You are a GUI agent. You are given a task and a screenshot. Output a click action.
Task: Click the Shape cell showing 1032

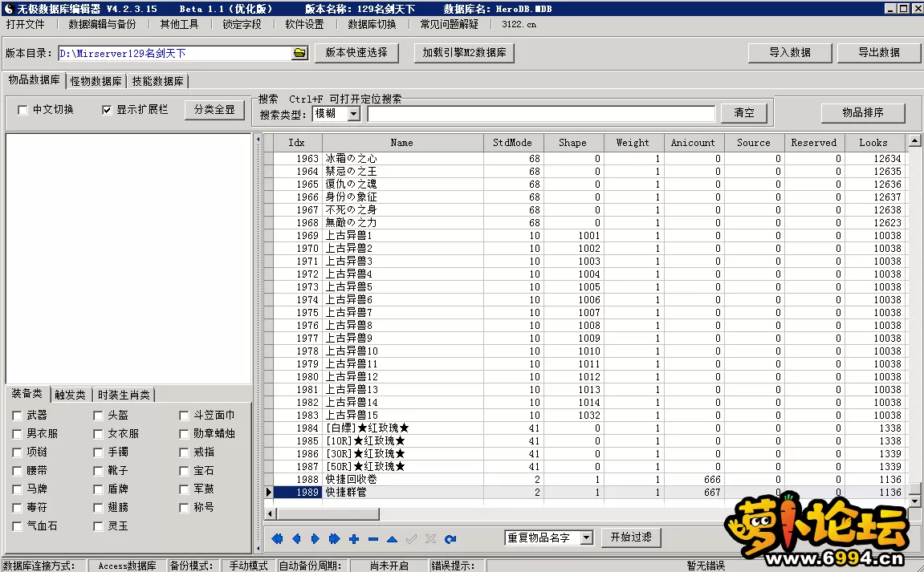tap(573, 416)
